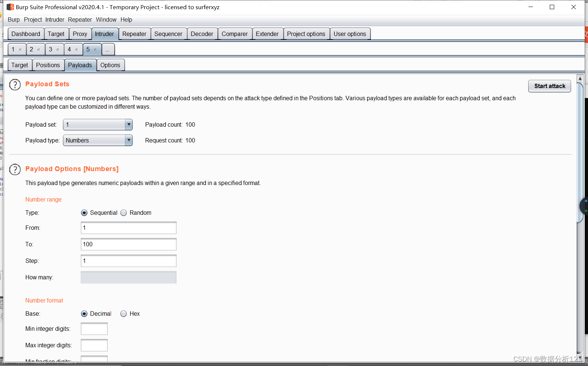Switch to the Proxy tab
Image resolution: width=588 pixels, height=366 pixels.
[80, 34]
